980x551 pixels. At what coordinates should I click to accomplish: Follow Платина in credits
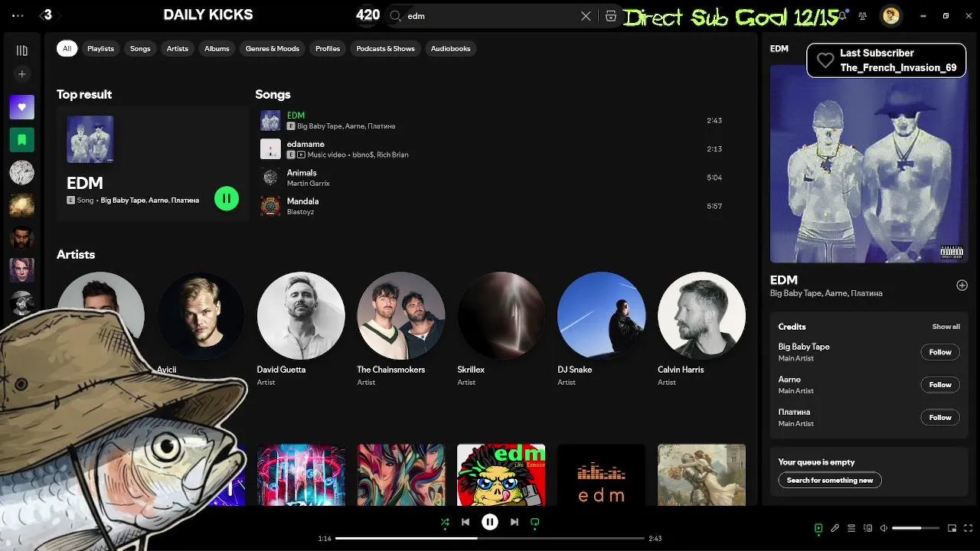pos(940,418)
